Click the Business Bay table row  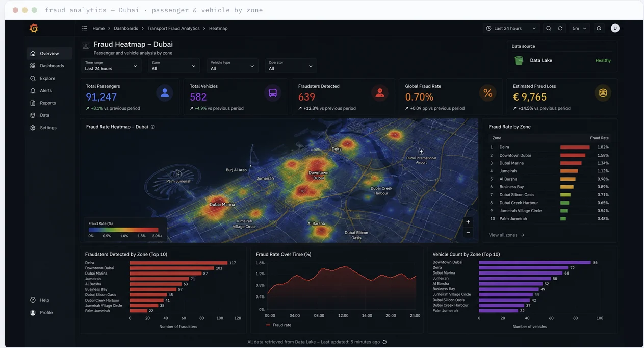550,187
